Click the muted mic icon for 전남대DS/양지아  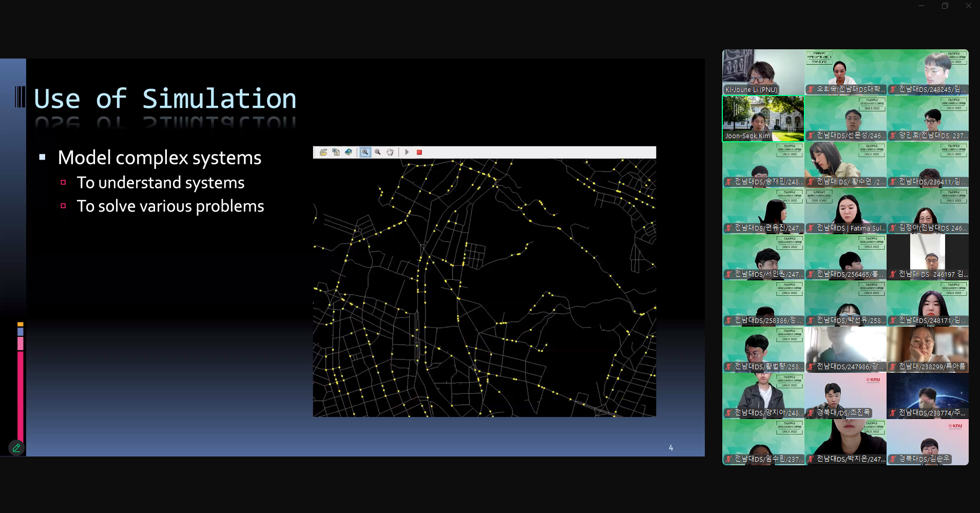[728, 413]
